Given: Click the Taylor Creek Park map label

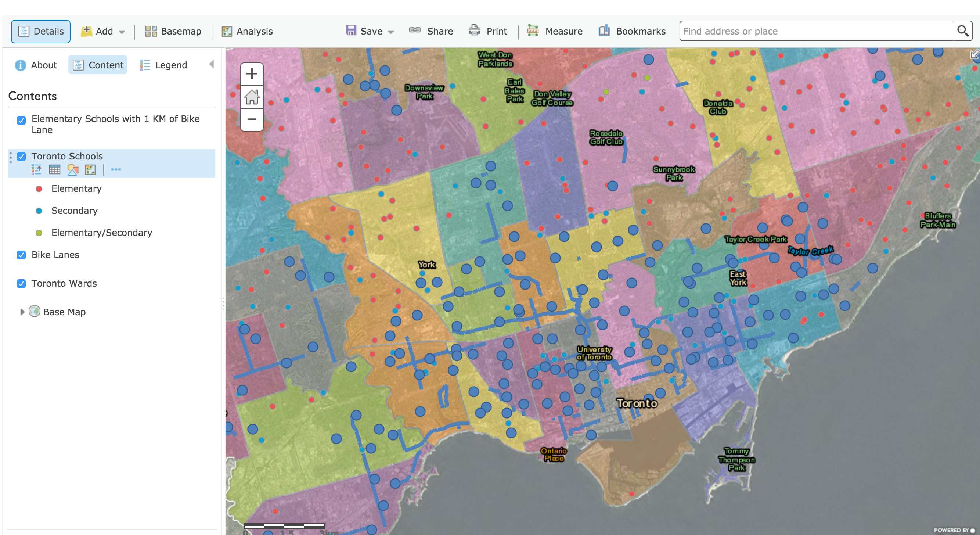Looking at the screenshot, I should click(756, 239).
